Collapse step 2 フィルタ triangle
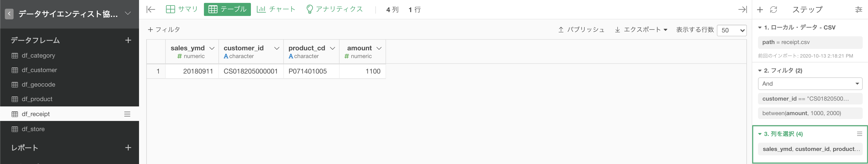Screen dimensions: 868x164 (x=760, y=71)
